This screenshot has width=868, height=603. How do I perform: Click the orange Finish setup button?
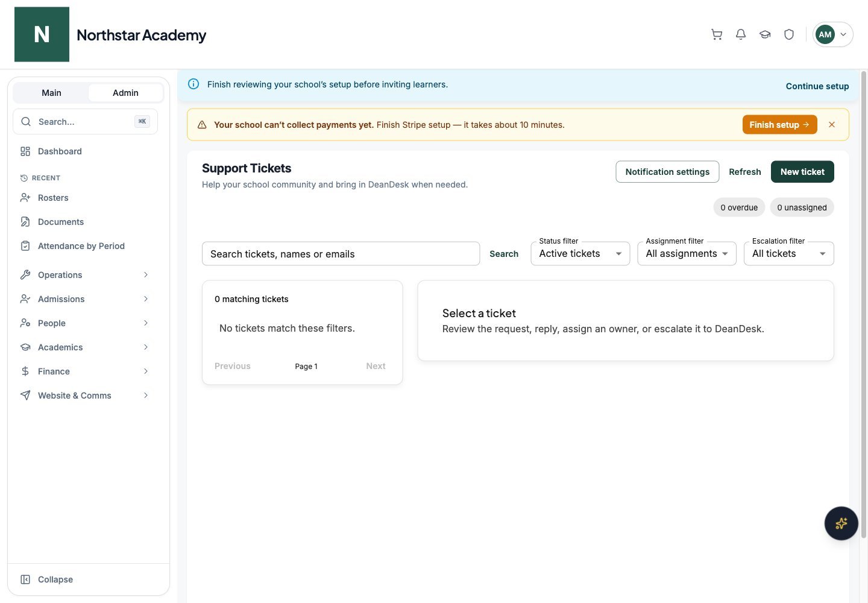point(779,125)
